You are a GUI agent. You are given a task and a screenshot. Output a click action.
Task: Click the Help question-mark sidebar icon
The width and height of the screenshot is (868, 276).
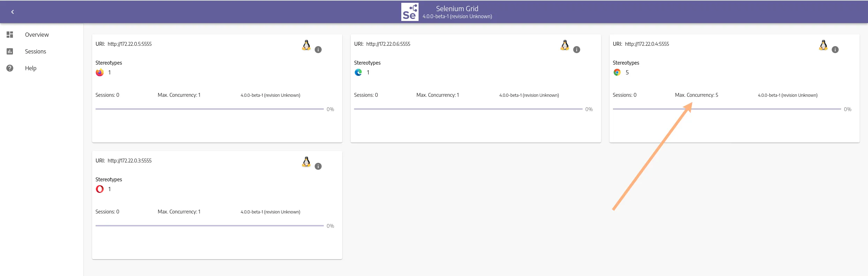coord(10,68)
